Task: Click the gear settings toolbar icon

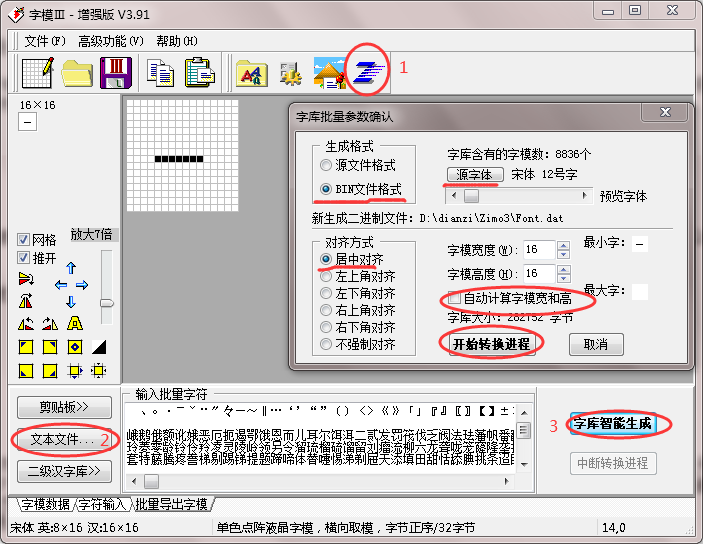Action: (x=291, y=74)
